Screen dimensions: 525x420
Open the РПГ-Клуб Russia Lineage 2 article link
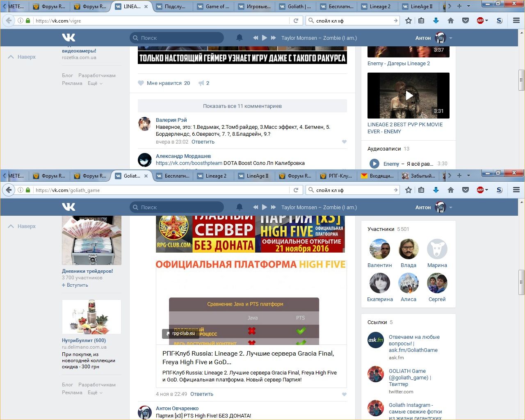tap(248, 358)
